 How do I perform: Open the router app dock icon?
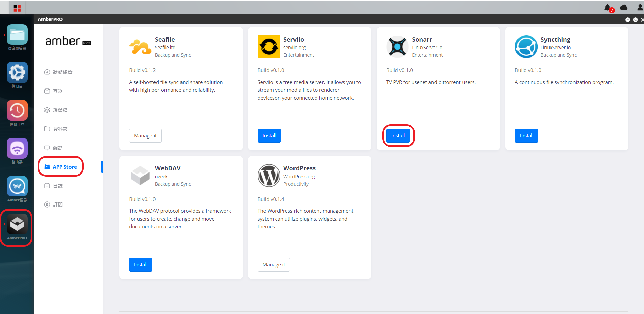tap(17, 148)
